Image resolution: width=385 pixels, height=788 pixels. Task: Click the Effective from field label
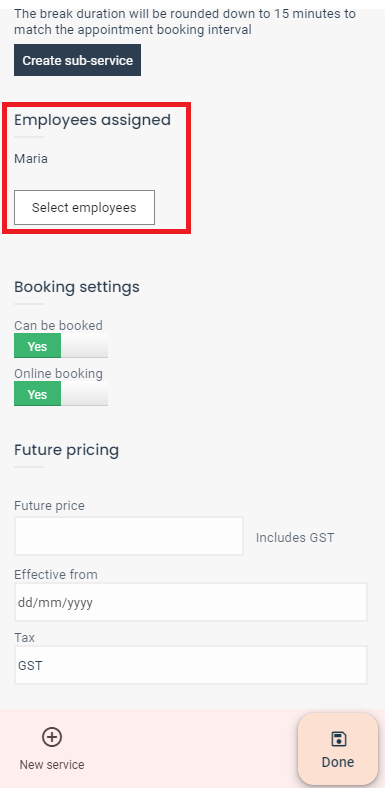pyautogui.click(x=56, y=574)
